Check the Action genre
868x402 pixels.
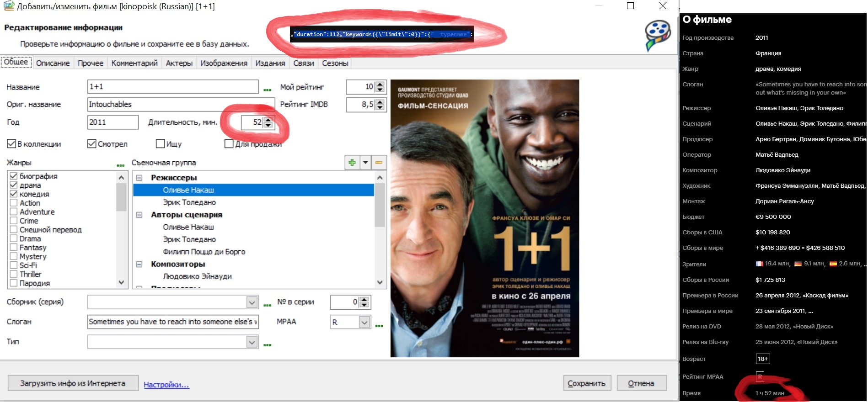pos(14,203)
